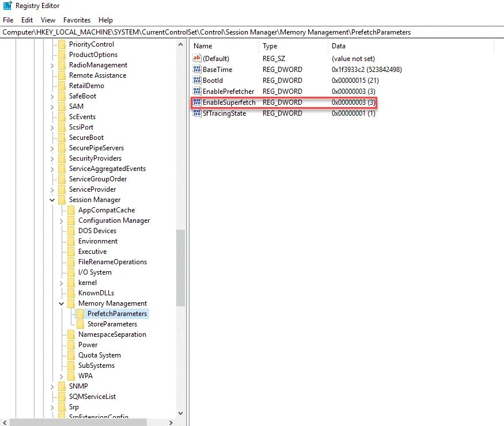Open the Edit menu
This screenshot has width=504, height=426.
27,20
